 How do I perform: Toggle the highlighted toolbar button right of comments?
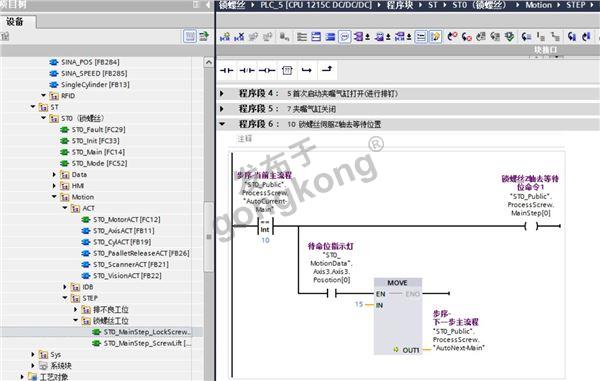[421, 37]
